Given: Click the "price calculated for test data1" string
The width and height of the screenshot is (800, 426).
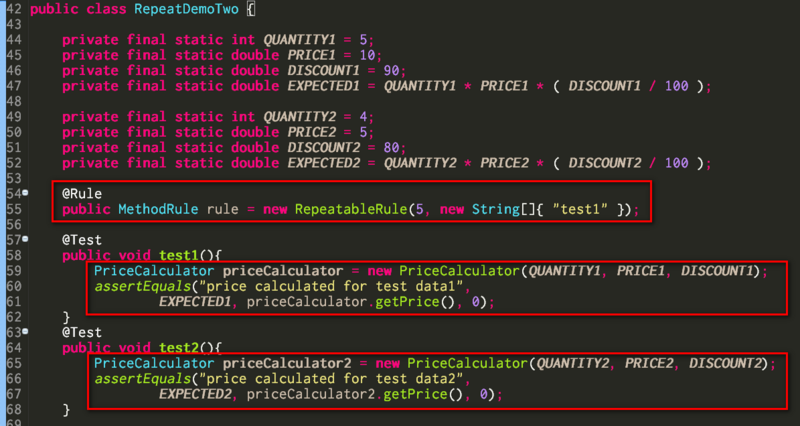Looking at the screenshot, I should point(331,286).
